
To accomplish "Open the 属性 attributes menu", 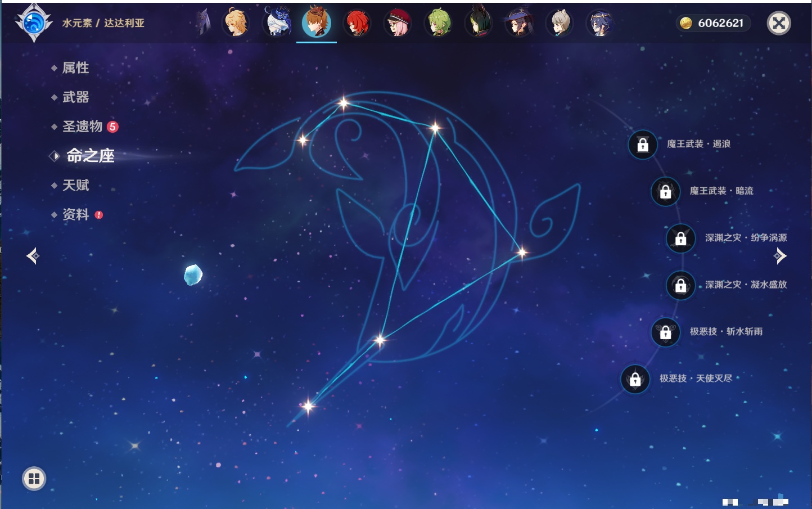I will (x=75, y=68).
